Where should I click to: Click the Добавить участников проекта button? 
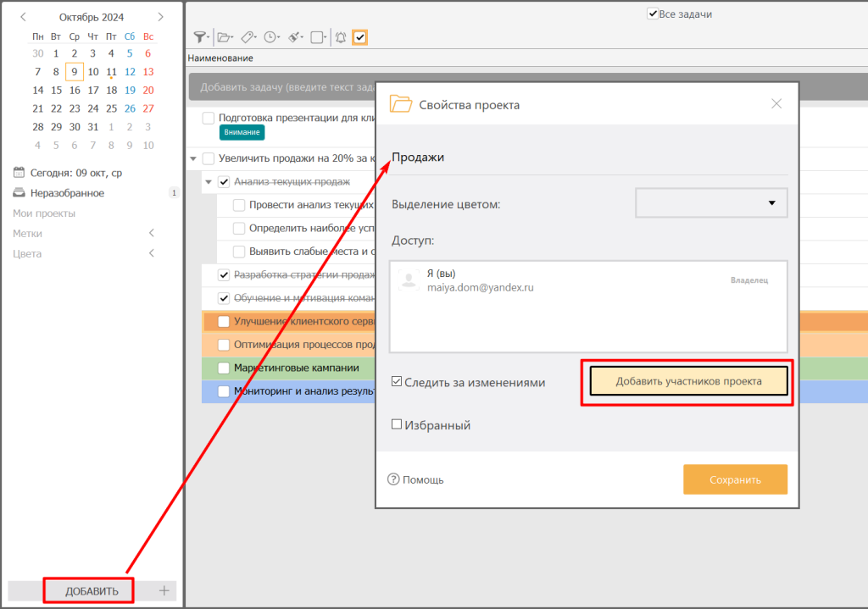point(688,381)
